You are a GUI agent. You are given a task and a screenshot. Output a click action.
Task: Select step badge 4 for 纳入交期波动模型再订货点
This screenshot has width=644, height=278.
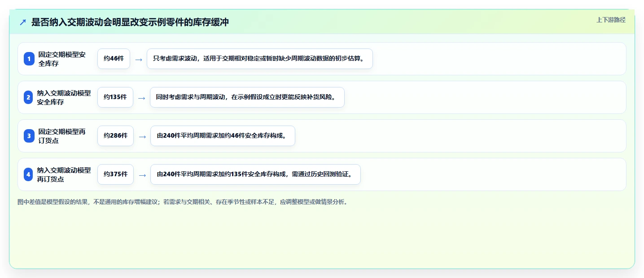pos(28,174)
